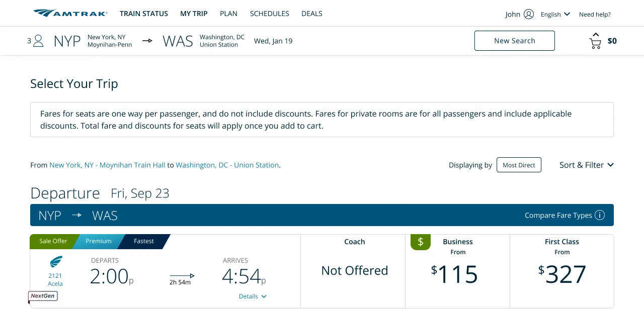Click the NextGen badge

[x=43, y=296]
